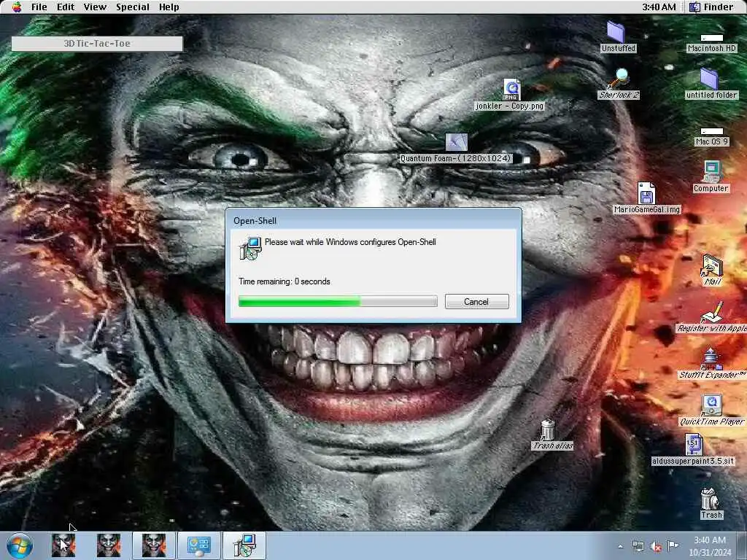Select the 3D Tic-Tac-Toe window title bar
The height and width of the screenshot is (560, 747).
point(97,43)
